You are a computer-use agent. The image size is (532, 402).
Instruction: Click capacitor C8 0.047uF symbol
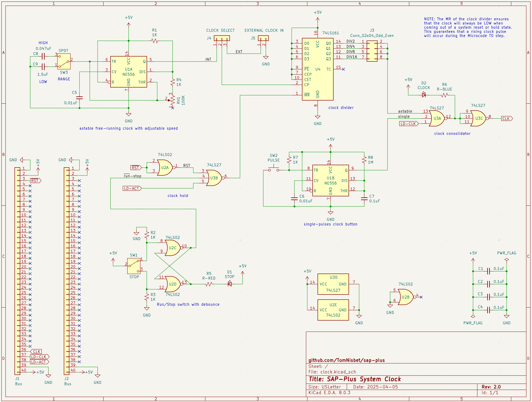tap(43, 56)
